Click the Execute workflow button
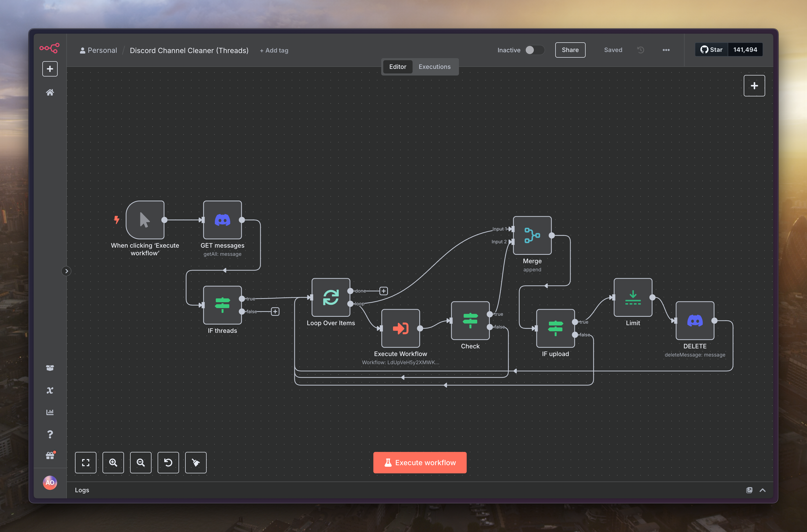This screenshot has width=807, height=532. click(x=420, y=462)
